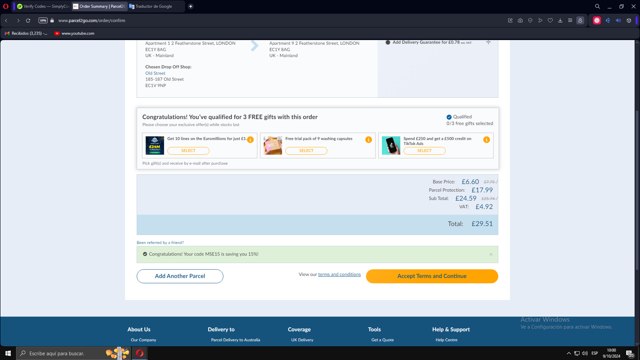Click the £29.51 total amount

pyautogui.click(x=482, y=224)
